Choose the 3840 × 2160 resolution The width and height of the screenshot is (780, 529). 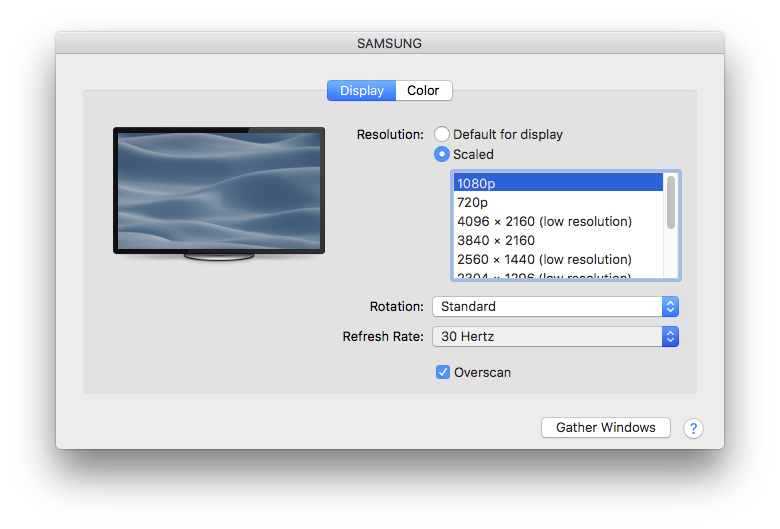pyautogui.click(x=558, y=240)
